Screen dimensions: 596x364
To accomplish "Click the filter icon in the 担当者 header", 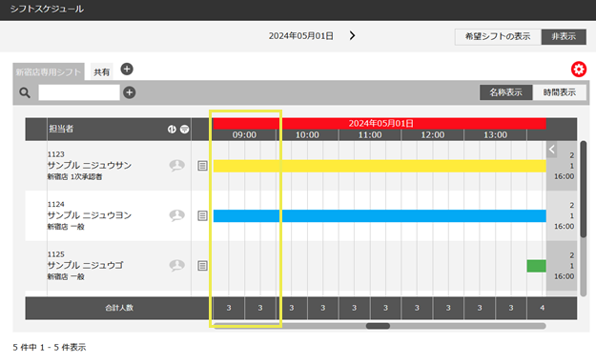I will [184, 130].
